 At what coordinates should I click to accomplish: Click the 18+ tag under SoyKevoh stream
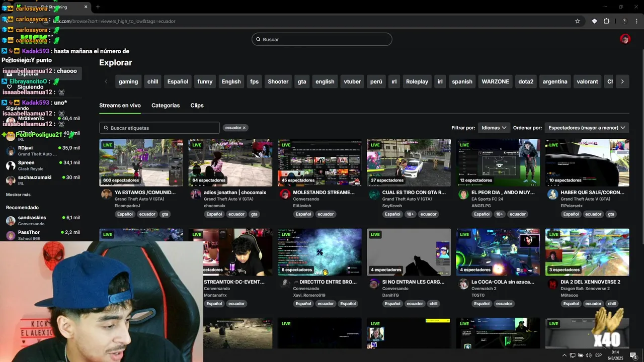tap(410, 214)
